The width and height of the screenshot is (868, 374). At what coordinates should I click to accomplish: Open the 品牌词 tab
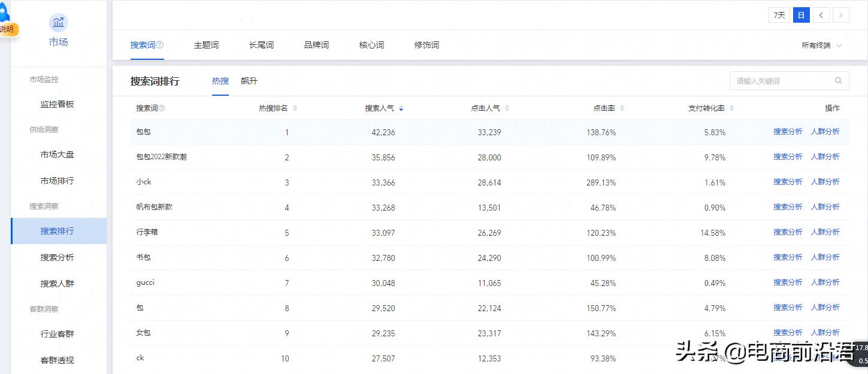(316, 45)
